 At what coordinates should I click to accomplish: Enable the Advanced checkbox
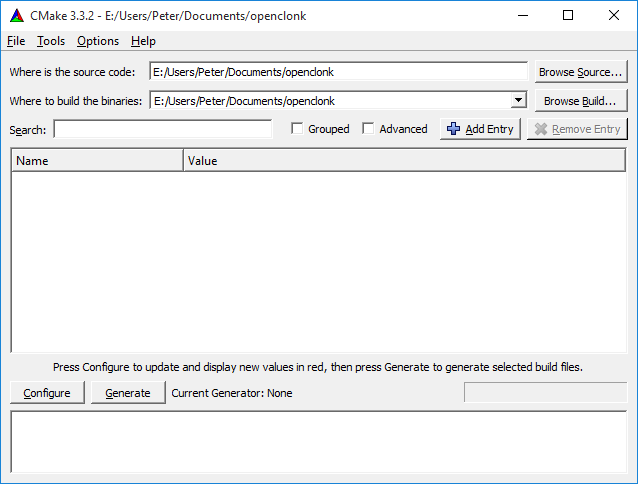coord(368,129)
